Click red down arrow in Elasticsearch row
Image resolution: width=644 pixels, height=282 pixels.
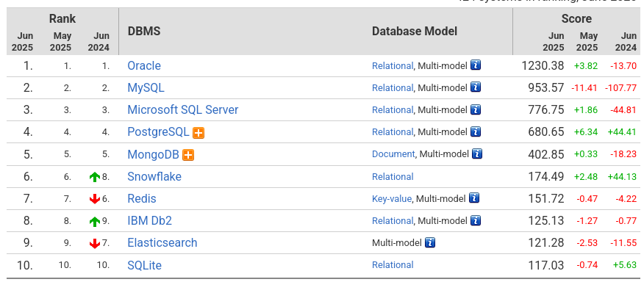[x=94, y=243]
